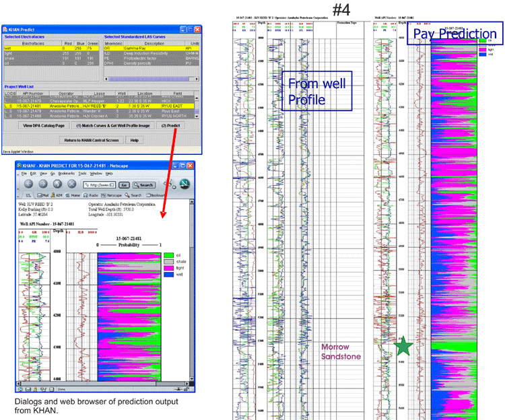Image resolution: width=505 pixels, height=420 pixels.
Task: Click the Help button in KHAN Predict
Action: [135, 140]
